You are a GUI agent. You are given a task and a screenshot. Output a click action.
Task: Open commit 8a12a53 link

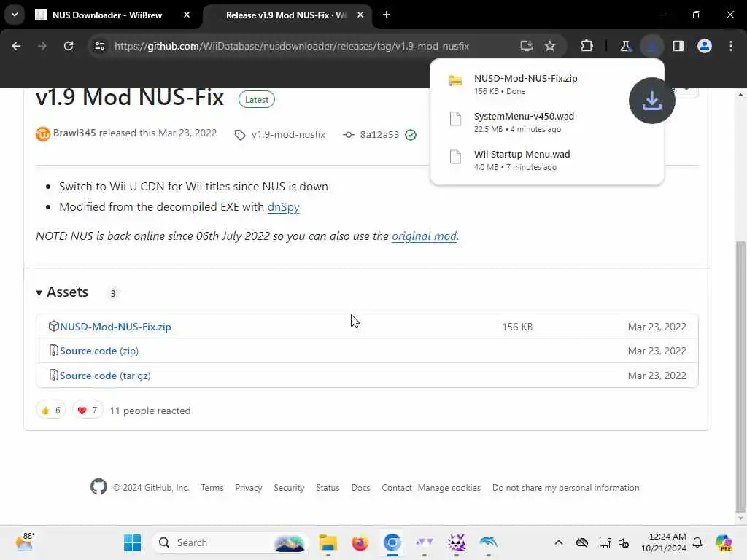tap(379, 135)
